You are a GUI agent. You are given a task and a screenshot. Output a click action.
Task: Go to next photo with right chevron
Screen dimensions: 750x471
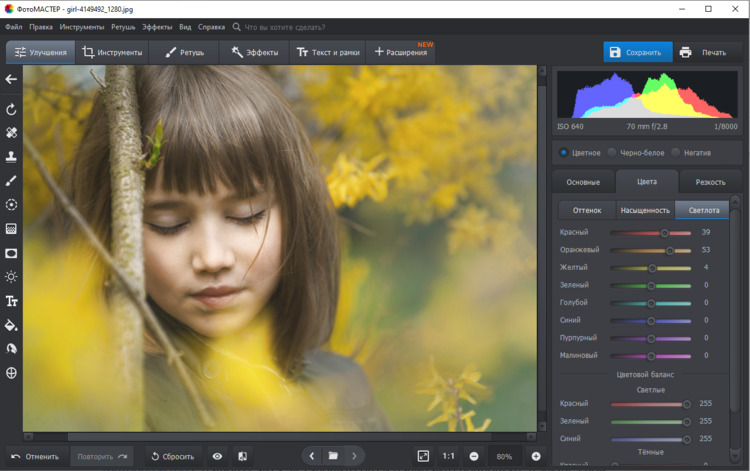coord(354,456)
